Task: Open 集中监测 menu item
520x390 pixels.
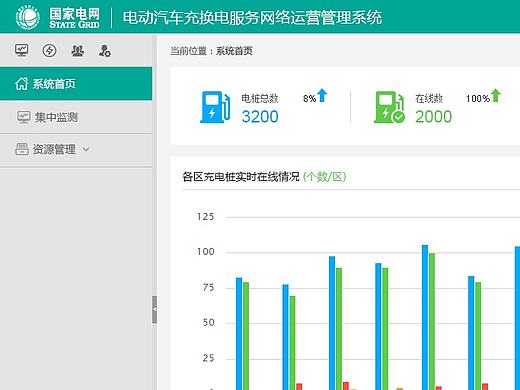Action: pos(76,117)
